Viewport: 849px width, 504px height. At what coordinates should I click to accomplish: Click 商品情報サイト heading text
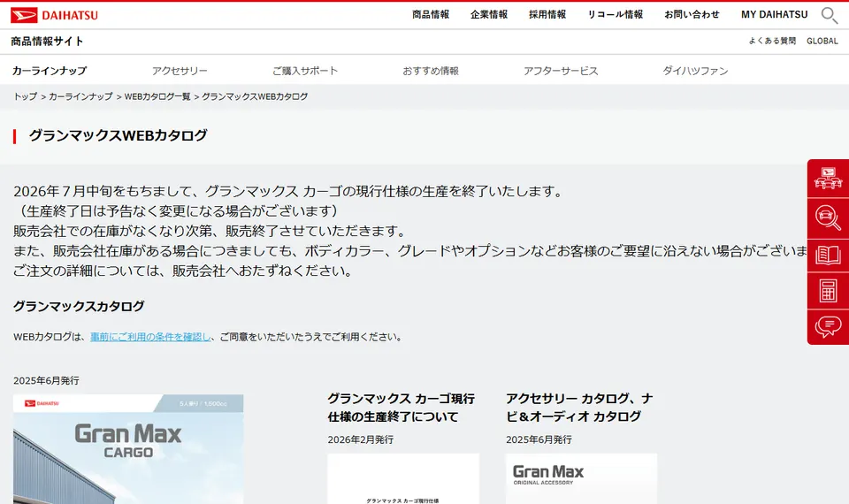point(47,42)
